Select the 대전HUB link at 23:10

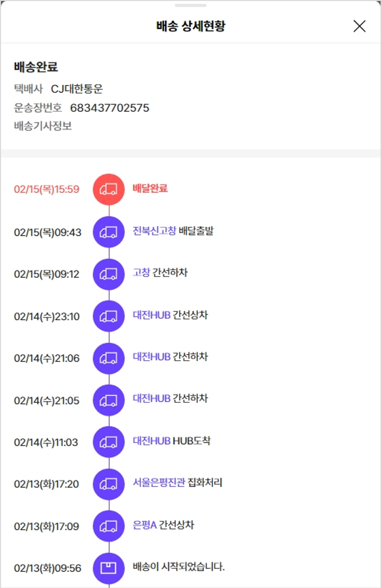point(151,315)
